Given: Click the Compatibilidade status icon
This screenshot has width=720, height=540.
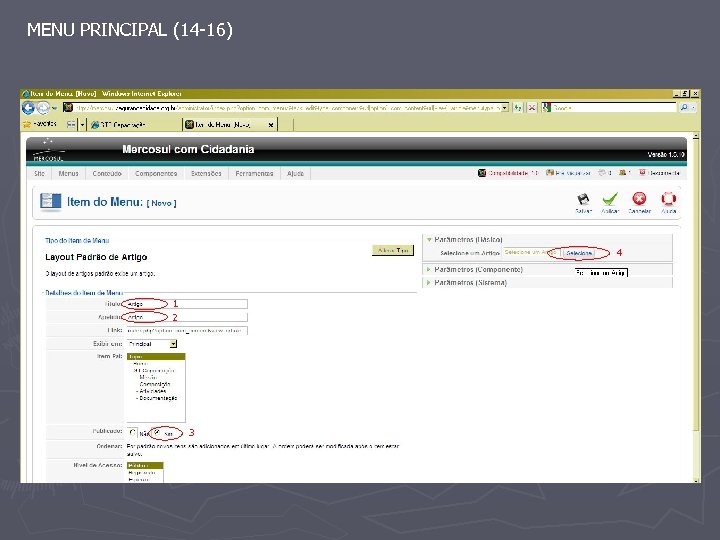Looking at the screenshot, I should click(x=482, y=173).
